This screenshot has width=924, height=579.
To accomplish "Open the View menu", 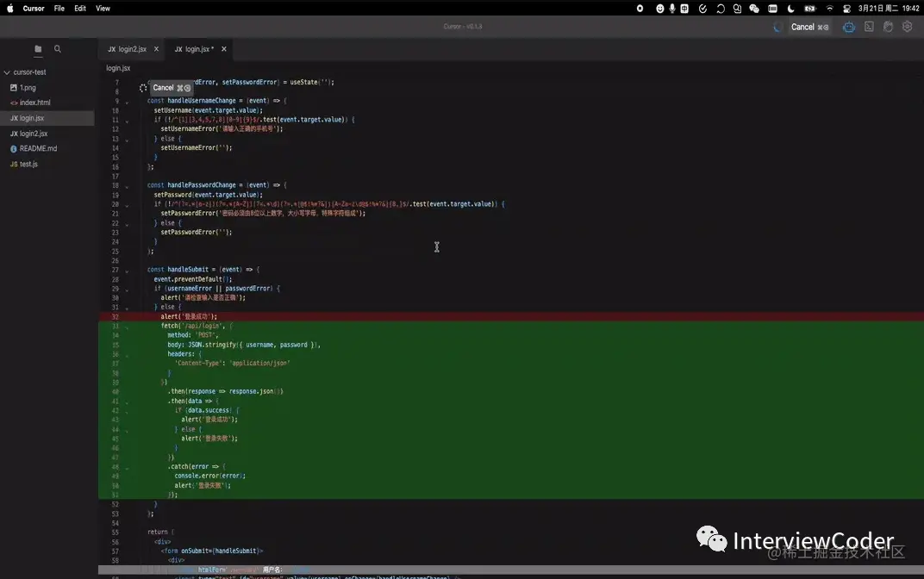I will [x=103, y=9].
